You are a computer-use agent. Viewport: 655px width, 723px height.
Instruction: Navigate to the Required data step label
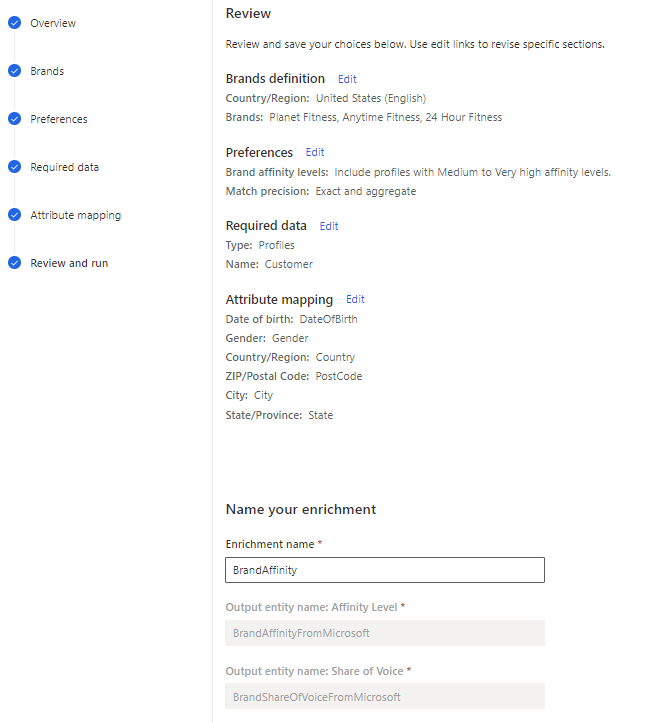point(65,167)
